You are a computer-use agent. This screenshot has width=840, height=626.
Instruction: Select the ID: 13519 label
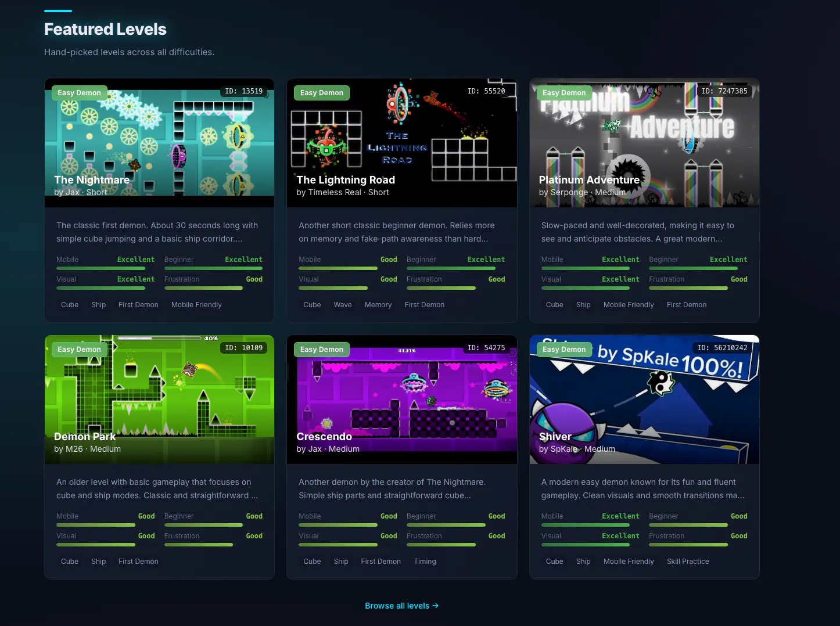pos(244,91)
